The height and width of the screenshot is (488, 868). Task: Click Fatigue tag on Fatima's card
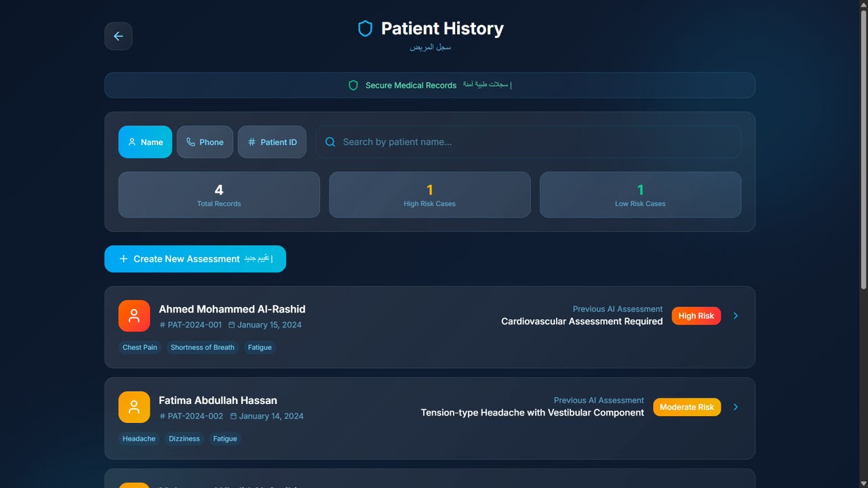[x=225, y=439]
